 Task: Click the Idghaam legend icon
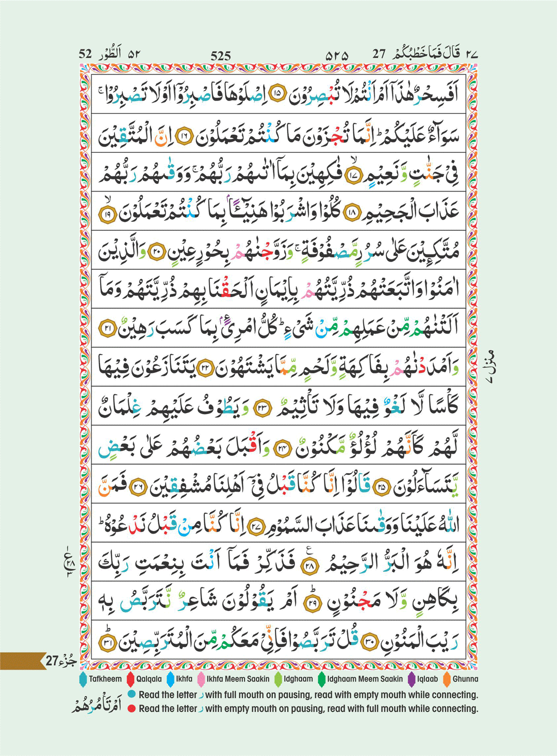click(276, 679)
